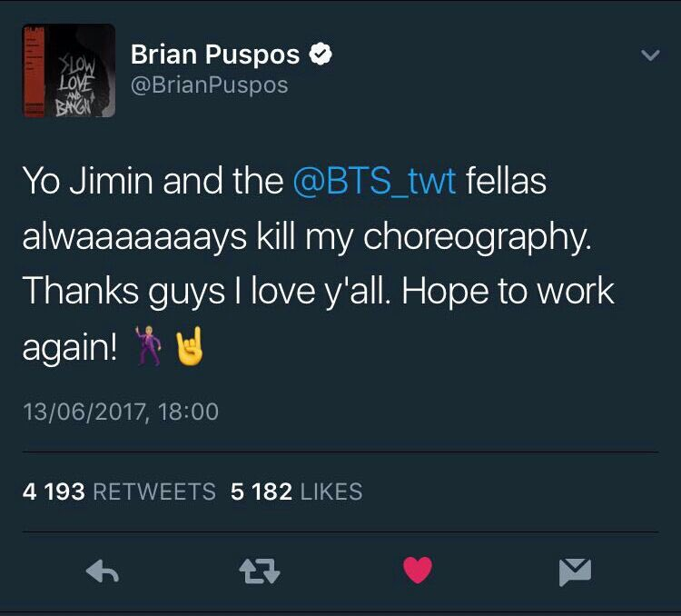Image resolution: width=681 pixels, height=616 pixels.
Task: Retweet this tweet using the retweet icon
Action: click(x=260, y=571)
